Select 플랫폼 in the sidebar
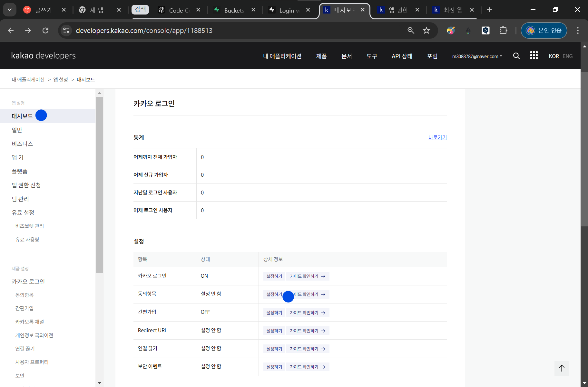Image resolution: width=588 pixels, height=387 pixels. click(19, 171)
